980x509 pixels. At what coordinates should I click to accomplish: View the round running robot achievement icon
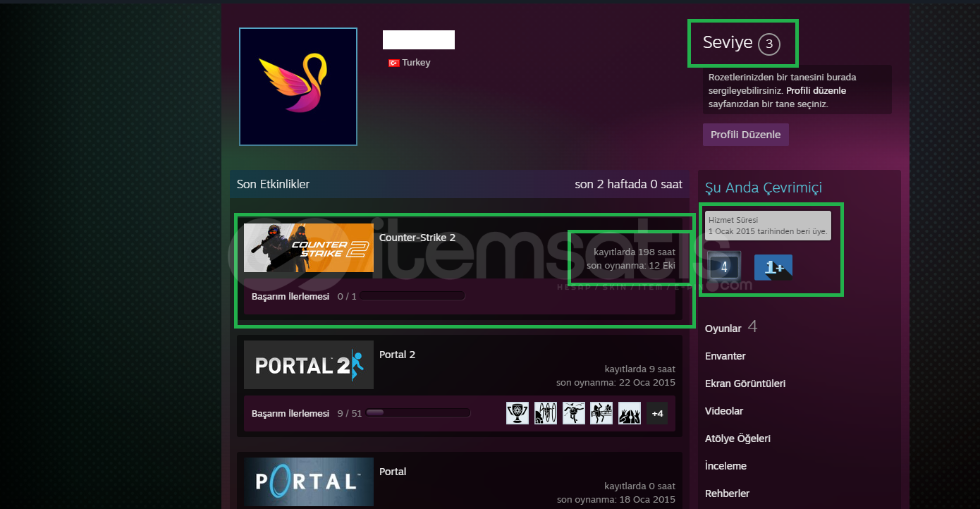click(574, 413)
